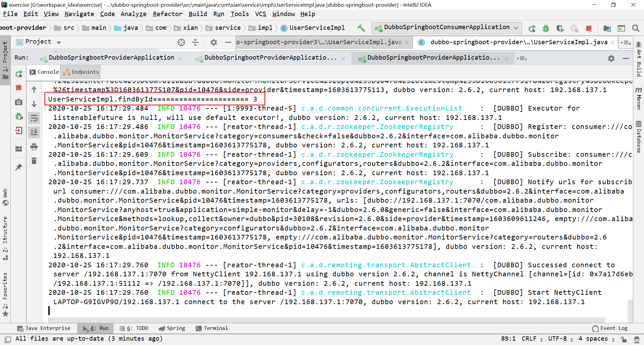
Task: Open the Navigate menu
Action: click(79, 14)
